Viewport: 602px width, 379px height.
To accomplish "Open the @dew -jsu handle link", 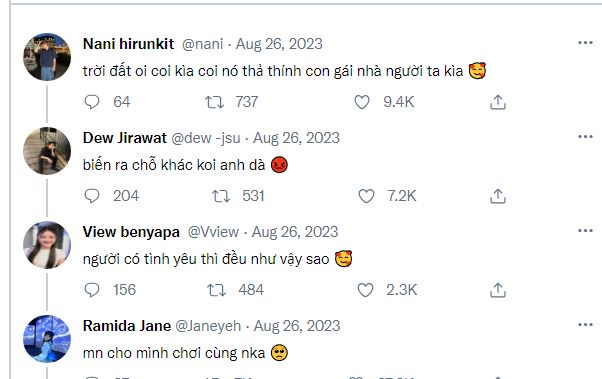I will coord(206,138).
